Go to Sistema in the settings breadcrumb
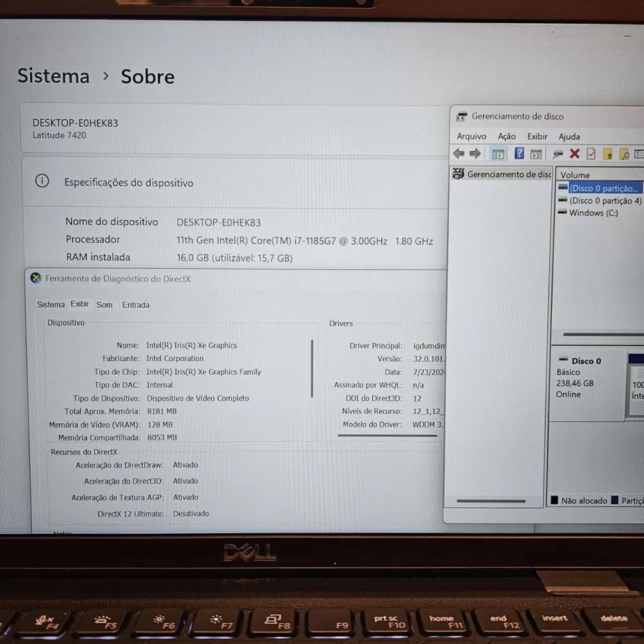644x644 pixels. tap(53, 76)
